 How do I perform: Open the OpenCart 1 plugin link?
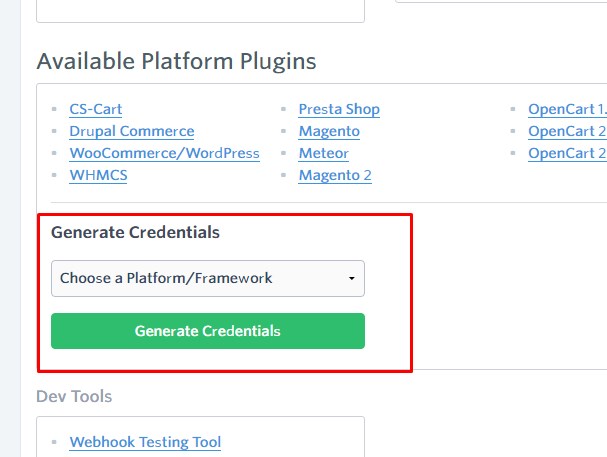pos(567,109)
